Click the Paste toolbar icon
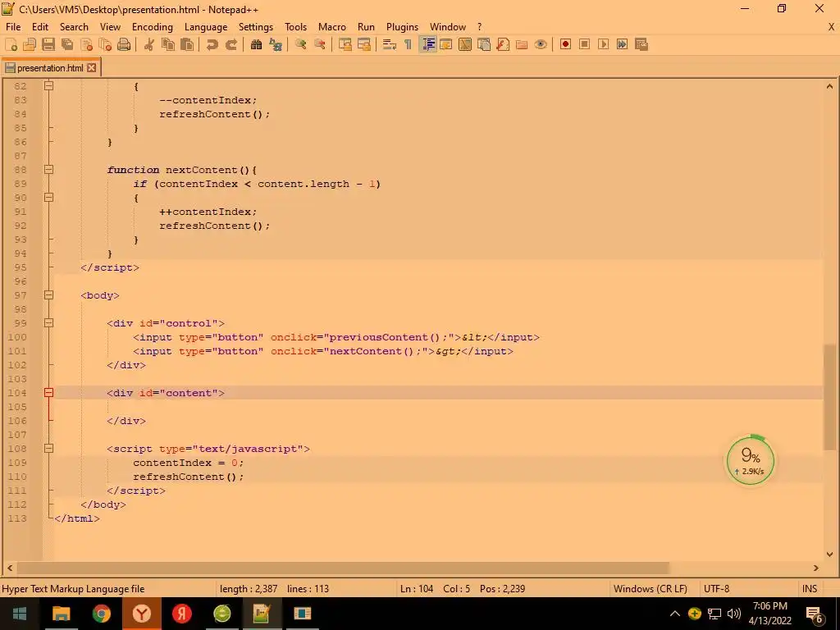 click(x=187, y=44)
